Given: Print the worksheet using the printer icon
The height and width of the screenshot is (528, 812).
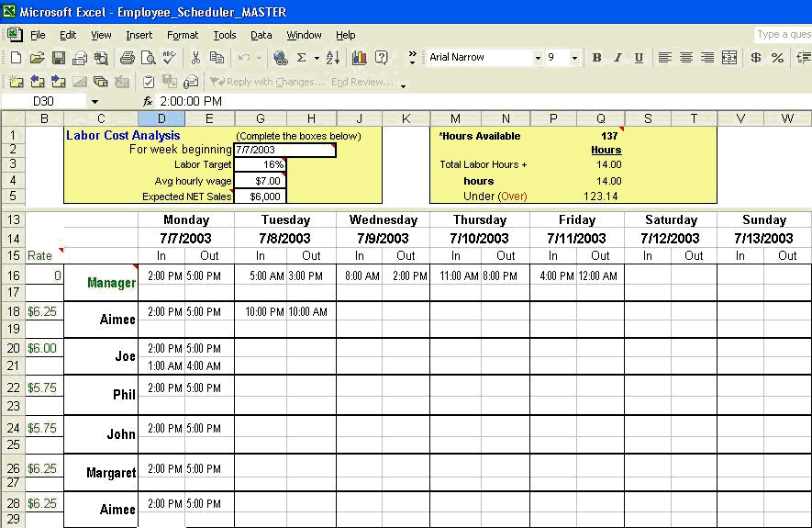Looking at the screenshot, I should click(127, 58).
